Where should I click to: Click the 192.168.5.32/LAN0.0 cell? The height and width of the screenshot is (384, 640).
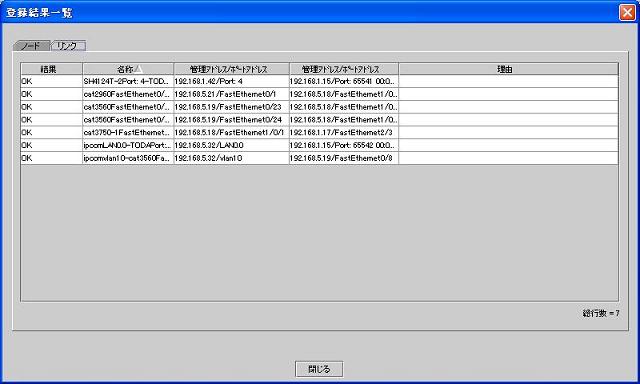pyautogui.click(x=231, y=145)
